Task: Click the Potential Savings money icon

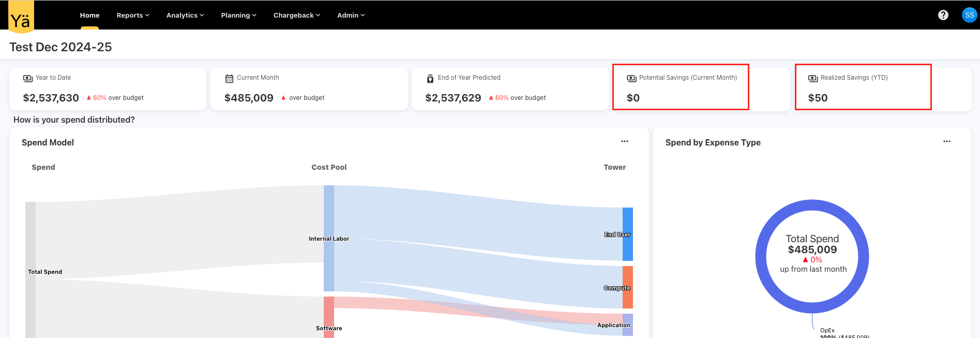Action: point(631,78)
